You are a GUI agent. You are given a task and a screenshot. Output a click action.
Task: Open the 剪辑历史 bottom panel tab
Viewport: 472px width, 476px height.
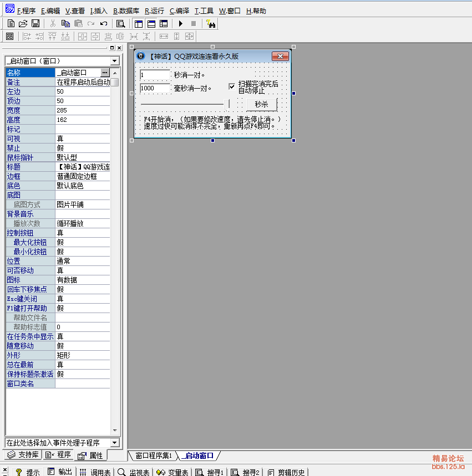point(286,472)
